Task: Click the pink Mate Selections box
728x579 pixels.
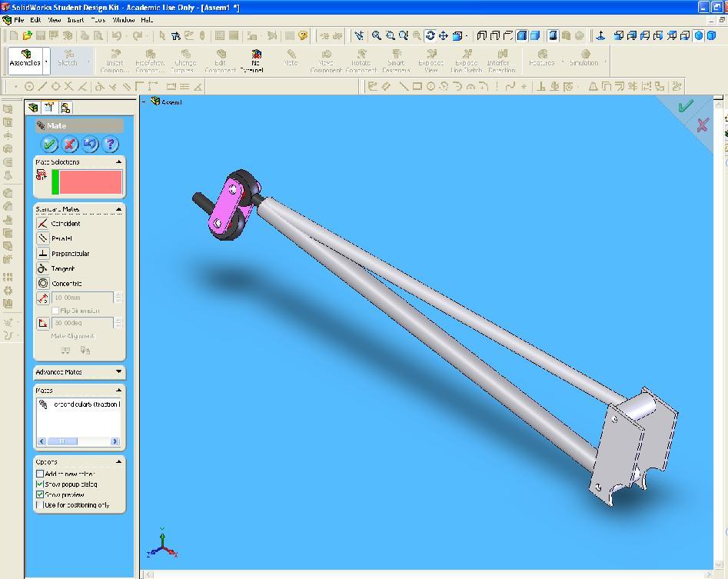Action: click(x=90, y=182)
